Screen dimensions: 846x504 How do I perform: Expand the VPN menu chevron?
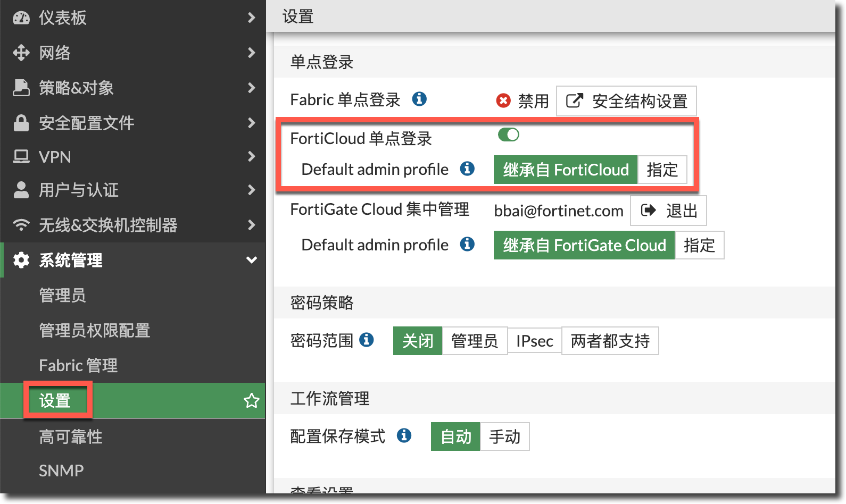click(252, 156)
